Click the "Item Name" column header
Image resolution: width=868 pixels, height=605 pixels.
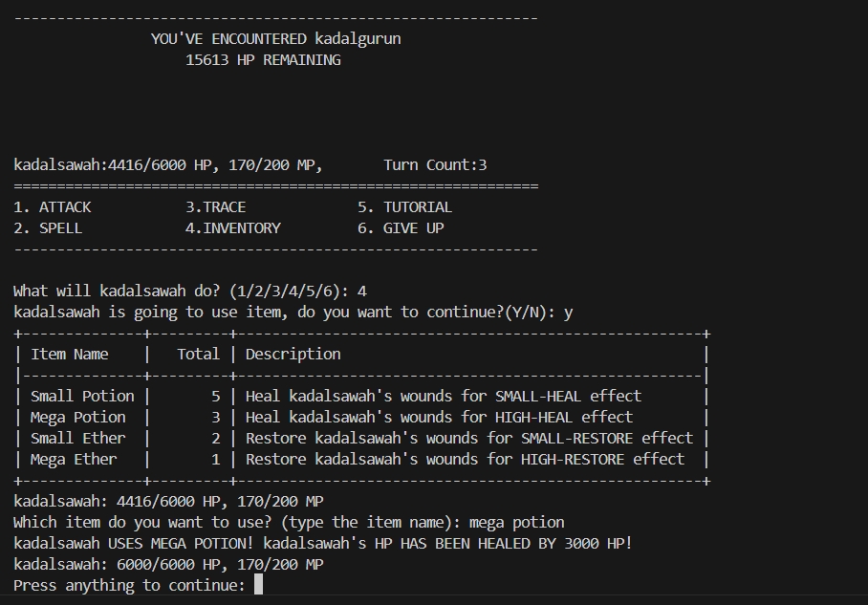pos(70,354)
